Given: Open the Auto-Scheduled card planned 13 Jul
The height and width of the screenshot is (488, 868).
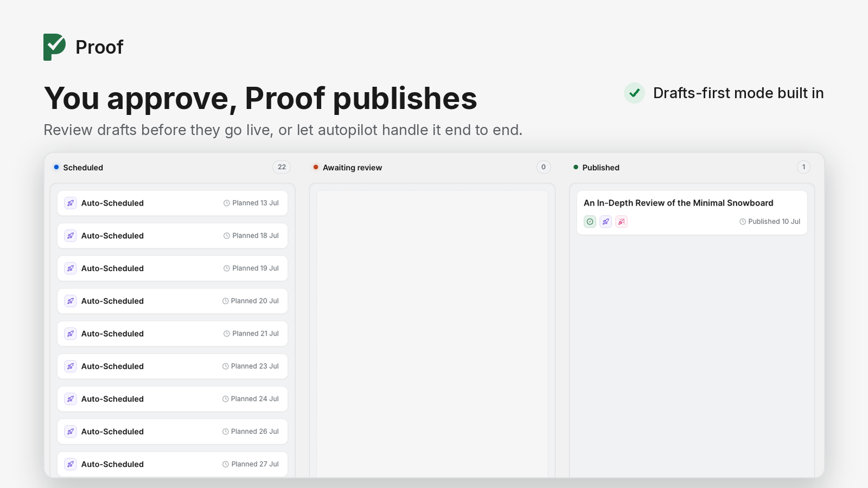Looking at the screenshot, I should pyautogui.click(x=173, y=203).
